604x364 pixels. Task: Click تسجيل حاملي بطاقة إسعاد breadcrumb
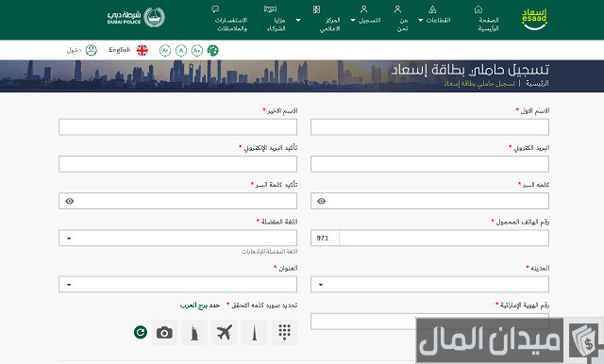pos(479,83)
